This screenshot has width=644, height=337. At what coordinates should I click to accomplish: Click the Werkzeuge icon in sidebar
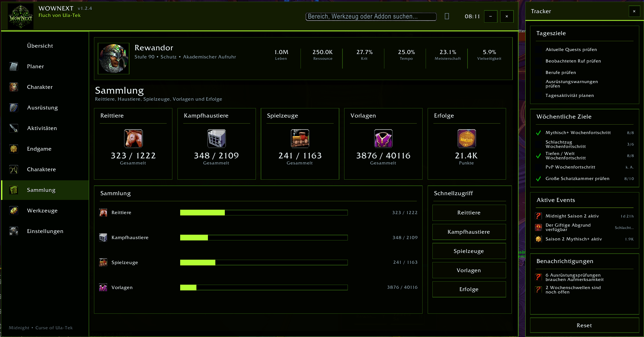click(x=14, y=211)
